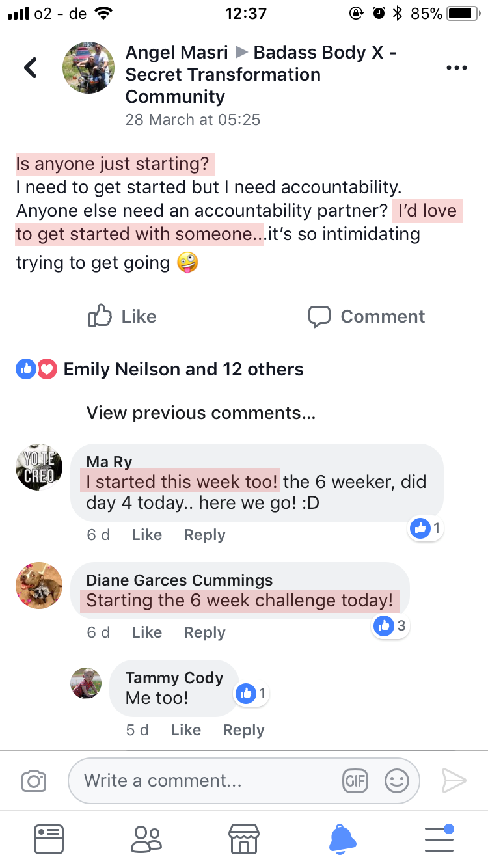Toggle Like on Diane Garces Cummings' comment
Screen dimensions: 488x868
click(146, 632)
